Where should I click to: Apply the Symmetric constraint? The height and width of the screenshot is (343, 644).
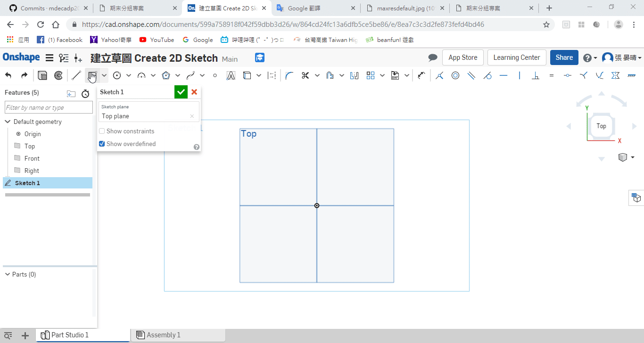pyautogui.click(x=615, y=75)
